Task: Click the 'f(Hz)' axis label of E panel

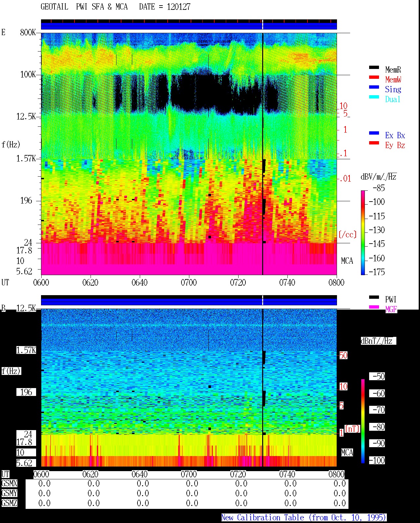Action: coord(11,144)
